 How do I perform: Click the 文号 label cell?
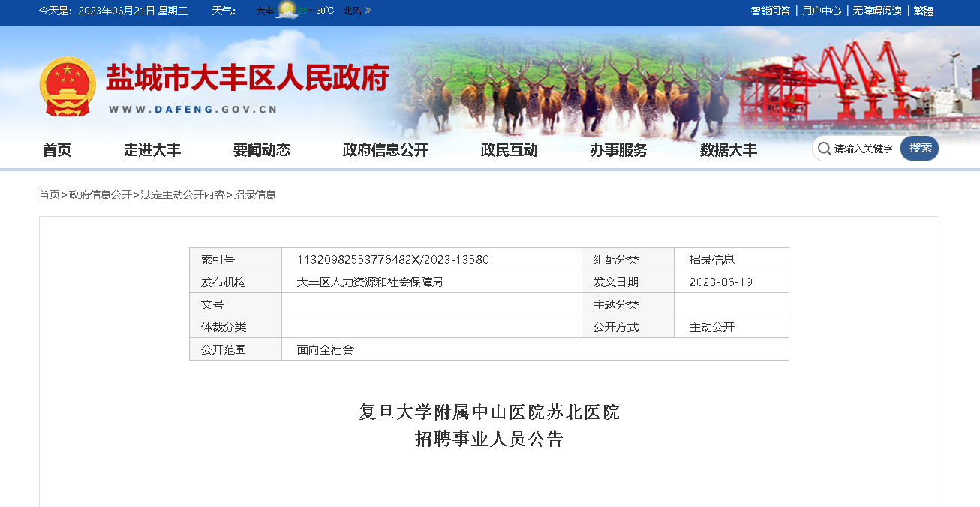point(236,304)
